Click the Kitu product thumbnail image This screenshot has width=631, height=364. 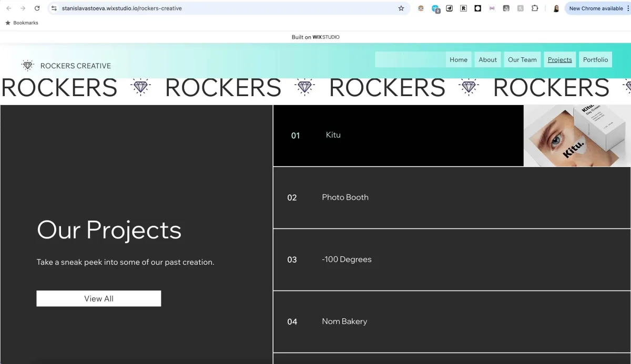click(577, 136)
